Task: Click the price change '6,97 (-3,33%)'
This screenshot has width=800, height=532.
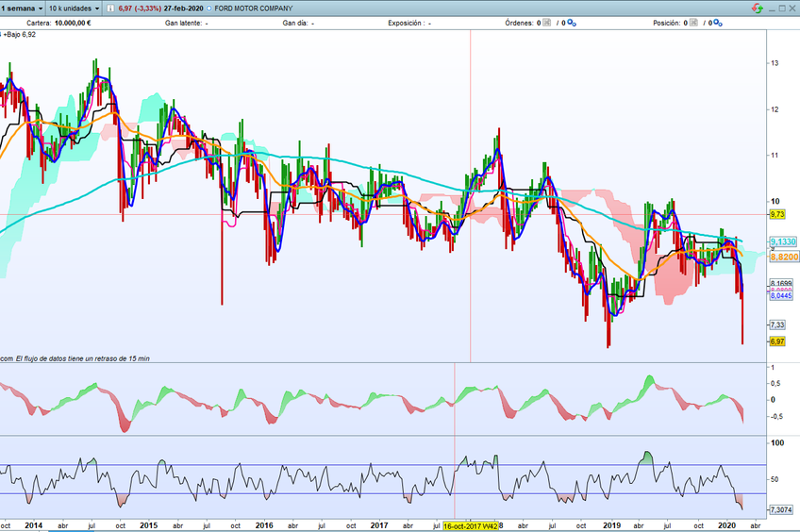Action: [140, 8]
